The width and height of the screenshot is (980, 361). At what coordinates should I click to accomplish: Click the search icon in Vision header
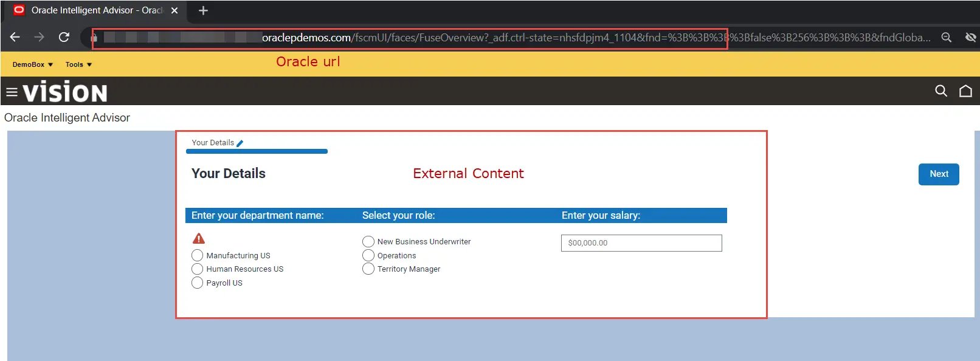point(941,91)
